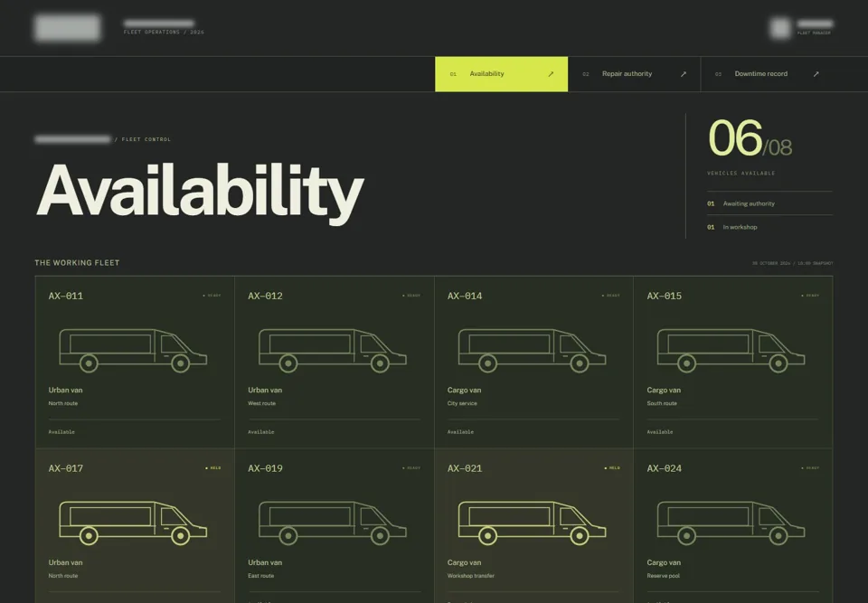Select the AX-017 van illustration
The image size is (868, 603).
click(x=133, y=523)
